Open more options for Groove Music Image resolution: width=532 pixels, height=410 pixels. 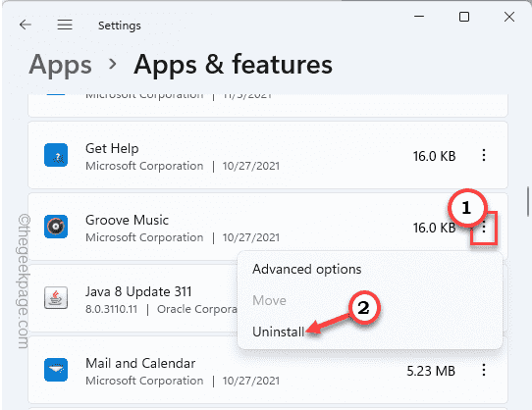[x=484, y=228]
